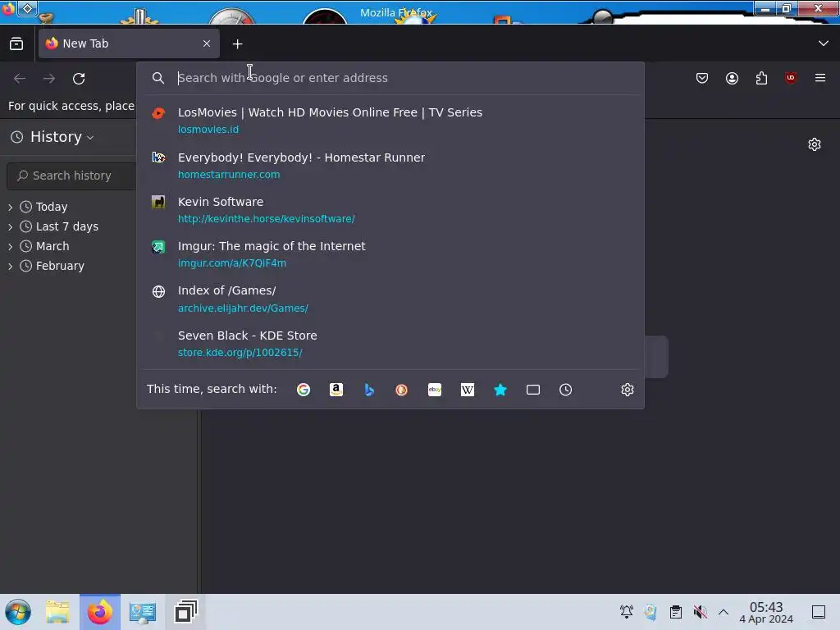Go back with the back arrow
The image size is (840, 630).
pos(20,78)
